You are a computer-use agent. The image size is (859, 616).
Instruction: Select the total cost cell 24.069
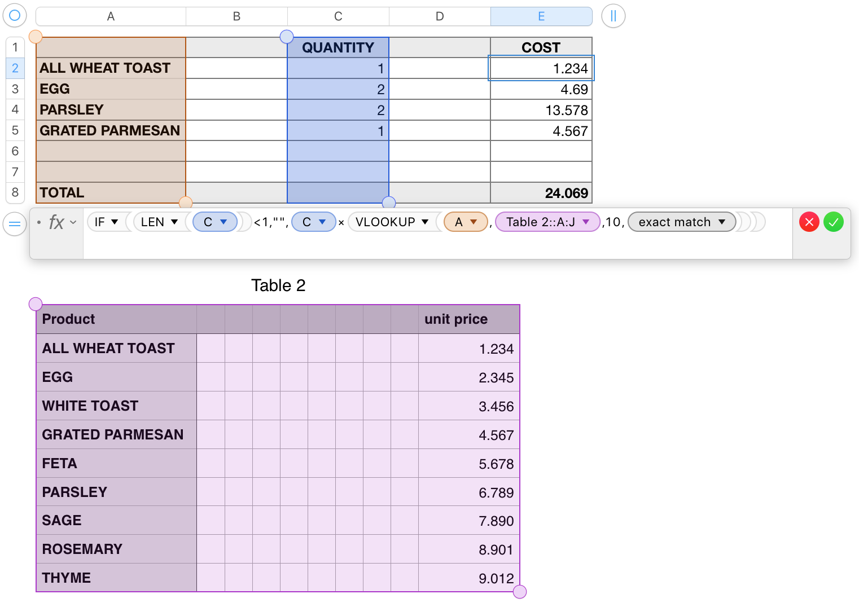pyautogui.click(x=541, y=192)
